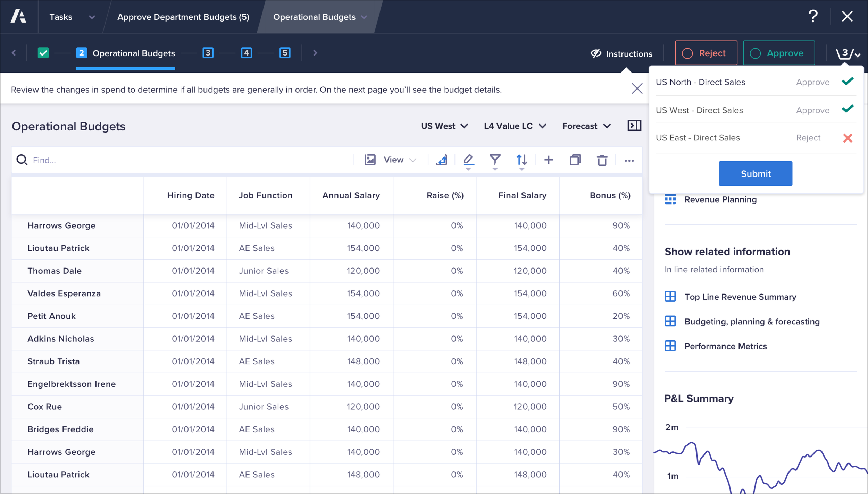The width and height of the screenshot is (868, 494).
Task: Click the side panel collapse icon
Action: 634,126
